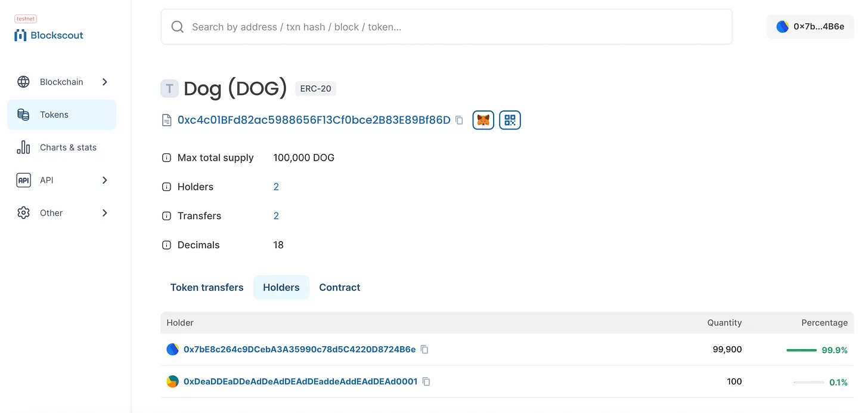Click the Max total supply info icon

click(167, 158)
